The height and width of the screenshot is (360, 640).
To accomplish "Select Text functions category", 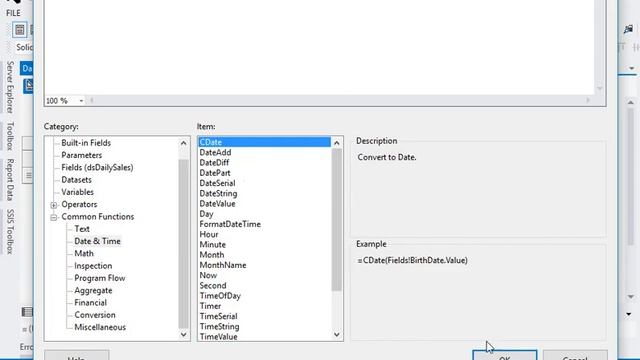I will pyautogui.click(x=82, y=229).
